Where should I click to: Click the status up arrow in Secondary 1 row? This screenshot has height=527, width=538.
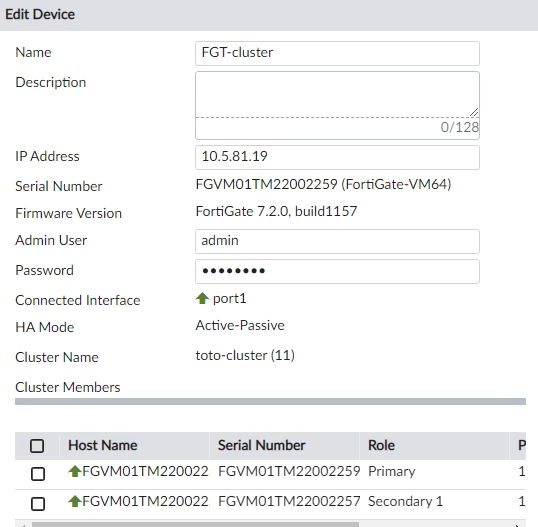pos(75,501)
